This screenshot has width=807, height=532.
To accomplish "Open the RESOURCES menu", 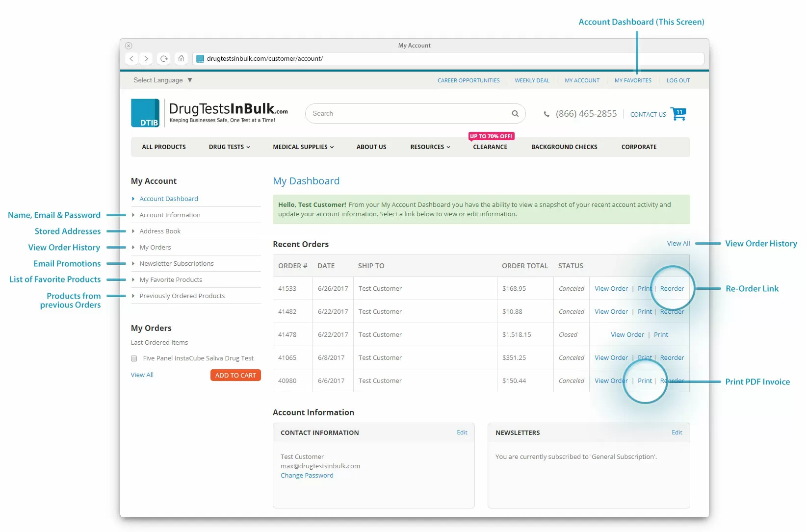I will (x=429, y=147).
